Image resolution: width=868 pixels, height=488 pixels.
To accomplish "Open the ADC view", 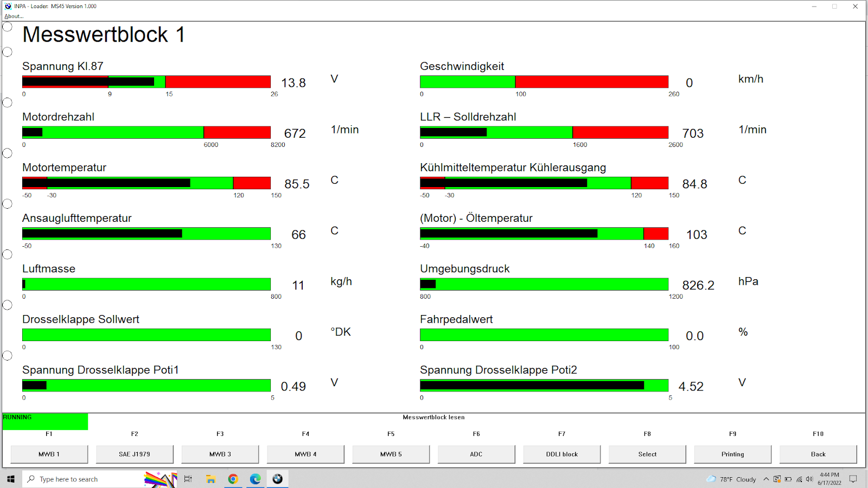I will 476,454.
